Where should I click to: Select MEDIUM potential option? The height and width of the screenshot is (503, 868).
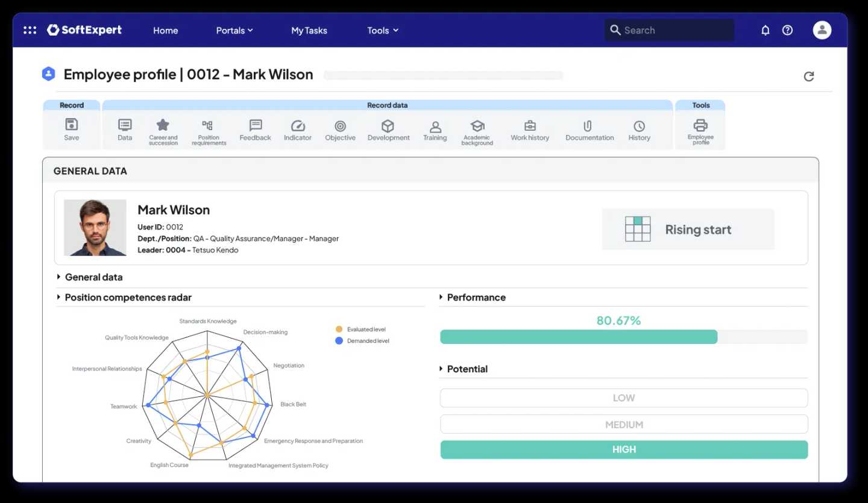[x=623, y=425]
